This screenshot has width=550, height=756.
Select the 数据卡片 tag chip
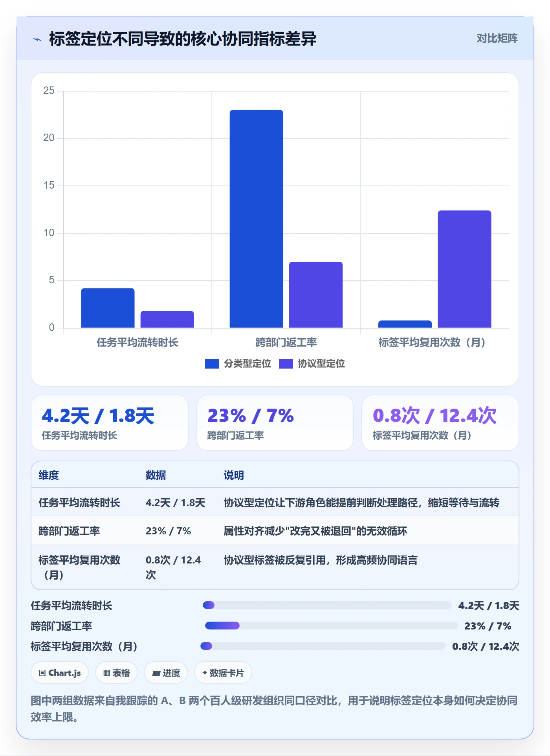point(223,673)
